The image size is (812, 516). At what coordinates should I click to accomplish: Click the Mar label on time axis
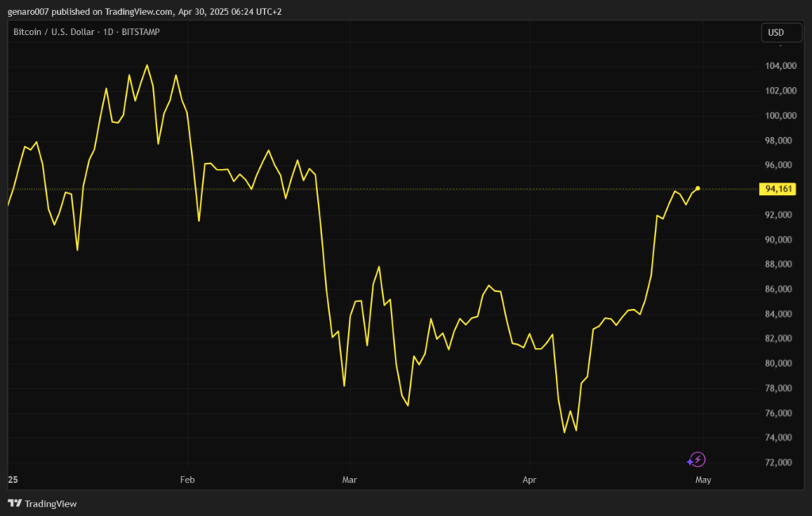point(349,480)
